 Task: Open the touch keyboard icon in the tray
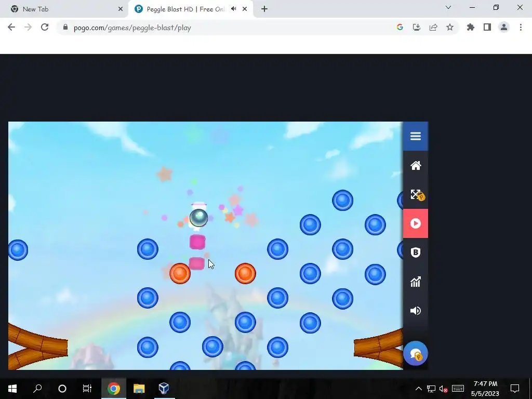tap(458, 388)
